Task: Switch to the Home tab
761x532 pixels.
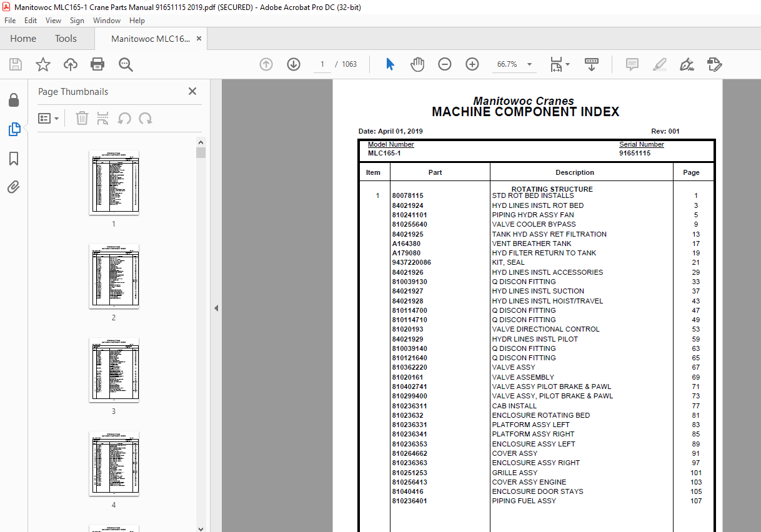Action: 23,39
